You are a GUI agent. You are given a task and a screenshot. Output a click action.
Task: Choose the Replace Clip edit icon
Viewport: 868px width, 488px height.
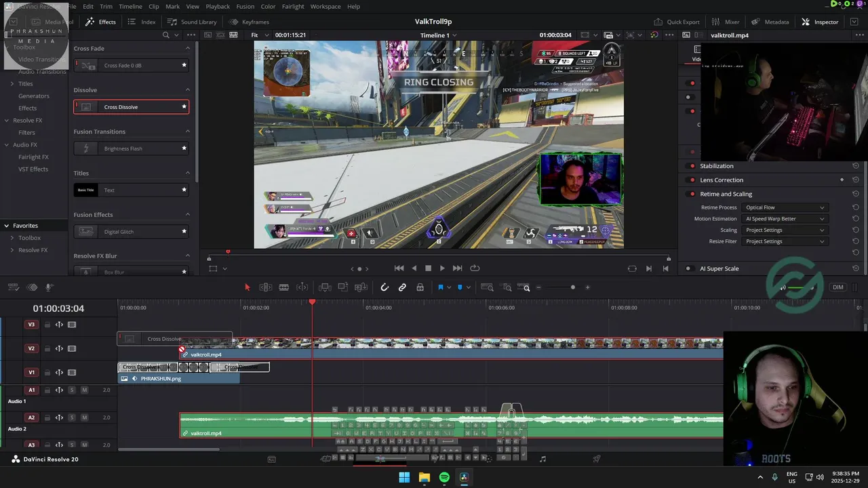tap(361, 287)
